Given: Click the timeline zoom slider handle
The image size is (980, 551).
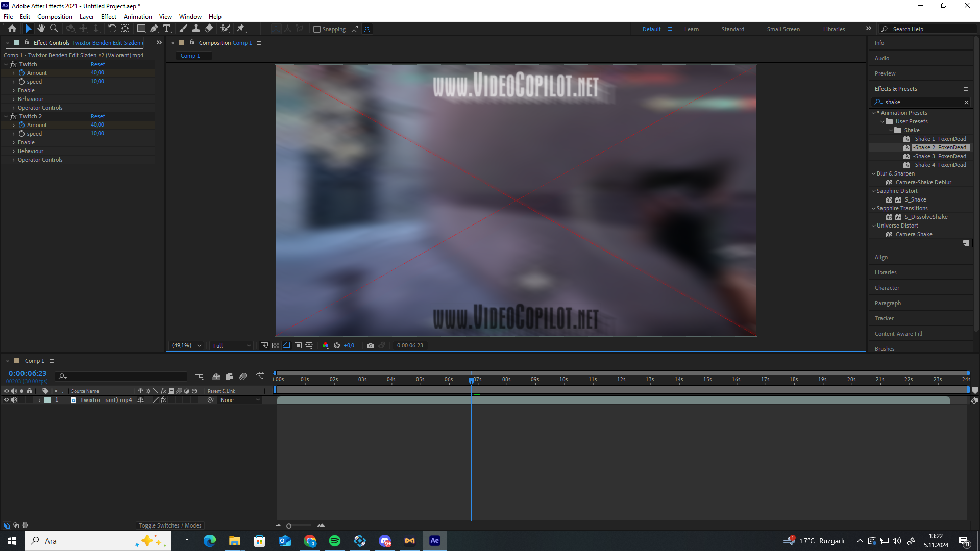Looking at the screenshot, I should [289, 526].
